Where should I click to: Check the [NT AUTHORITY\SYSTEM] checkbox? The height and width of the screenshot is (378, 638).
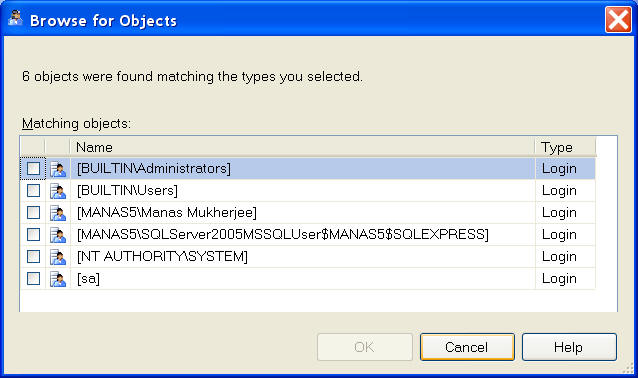33,256
